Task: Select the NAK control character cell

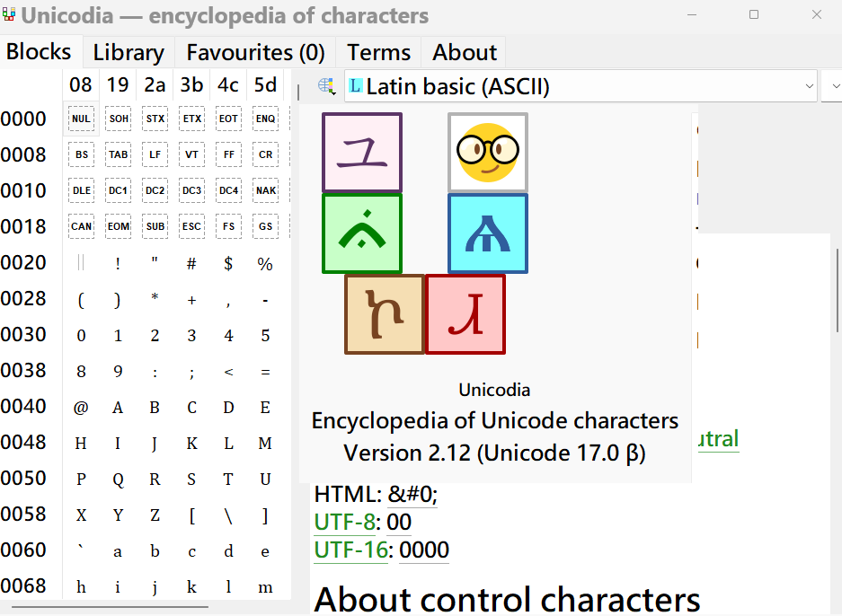Action: 265,190
